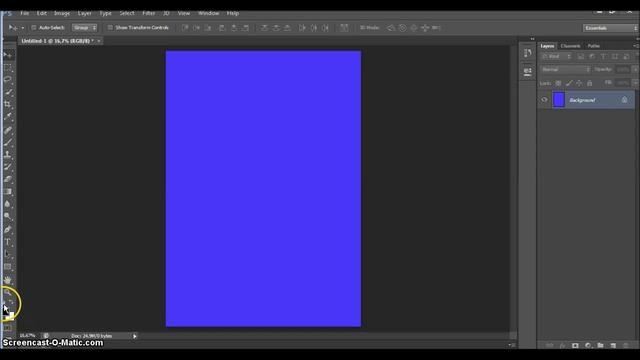
Task: Open the File menu
Action: tap(25, 13)
